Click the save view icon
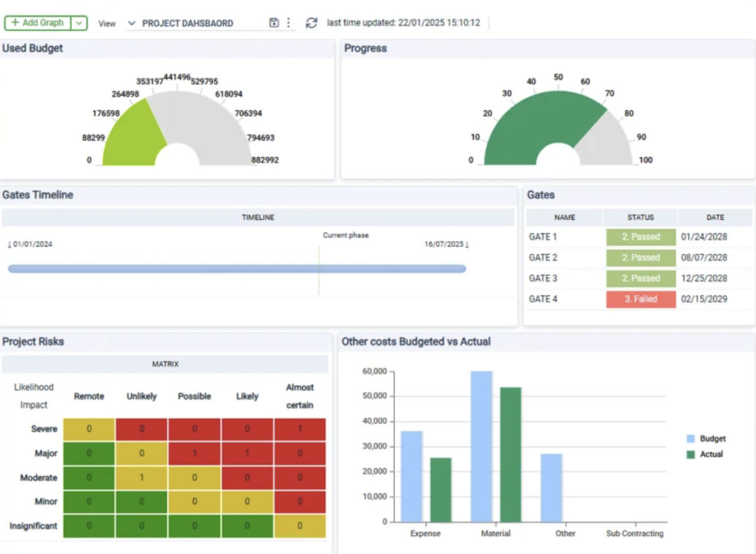 tap(274, 23)
